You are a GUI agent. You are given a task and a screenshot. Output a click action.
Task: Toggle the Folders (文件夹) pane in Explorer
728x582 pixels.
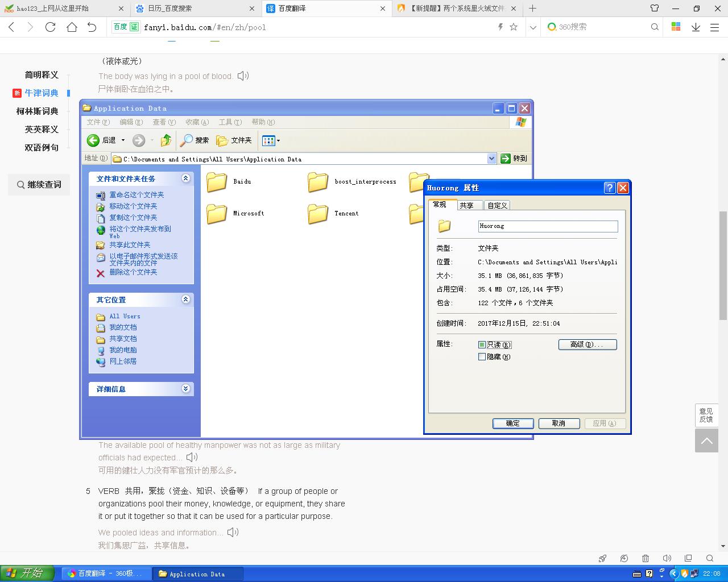point(234,140)
